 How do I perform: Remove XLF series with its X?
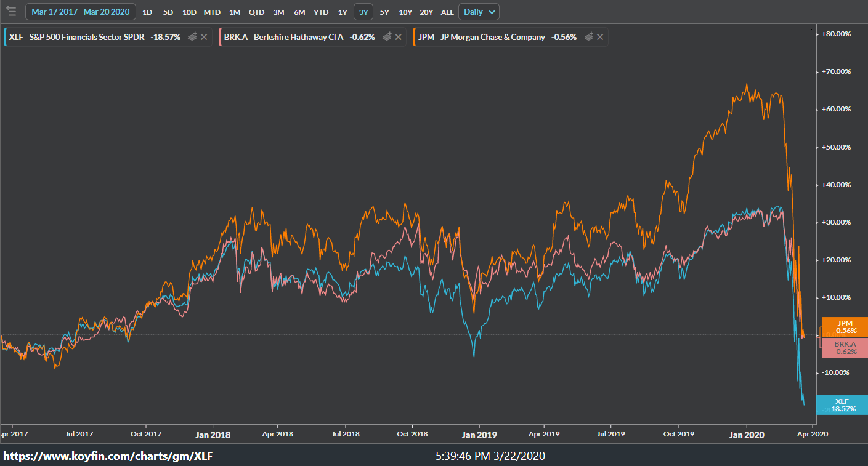pos(205,37)
